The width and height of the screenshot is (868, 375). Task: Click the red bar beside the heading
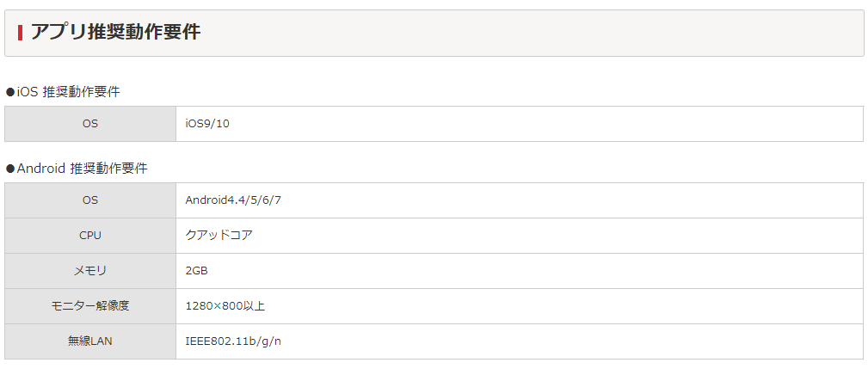coord(20,33)
